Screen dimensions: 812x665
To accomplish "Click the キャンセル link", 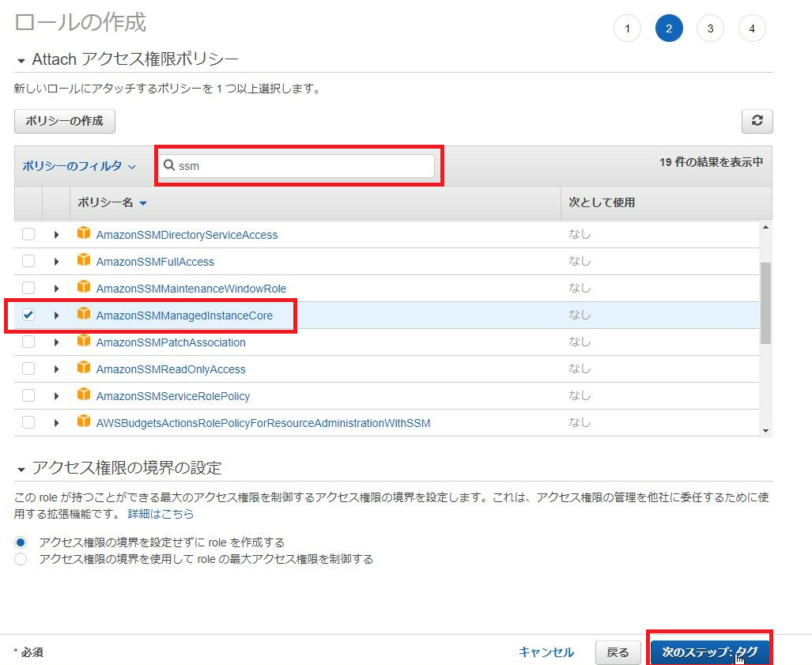I will [546, 652].
